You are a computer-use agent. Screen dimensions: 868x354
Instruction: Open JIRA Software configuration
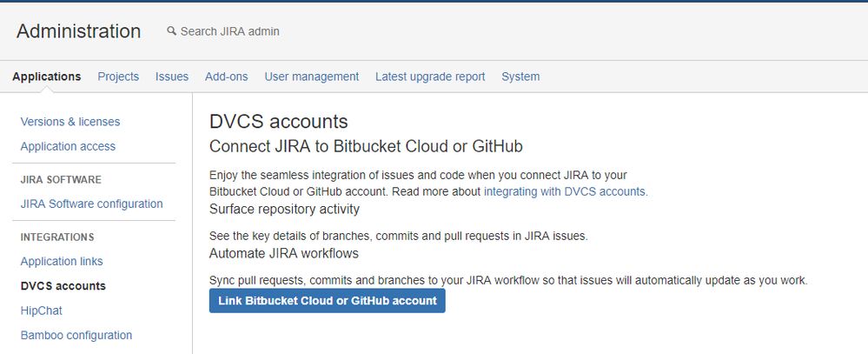[x=92, y=204]
